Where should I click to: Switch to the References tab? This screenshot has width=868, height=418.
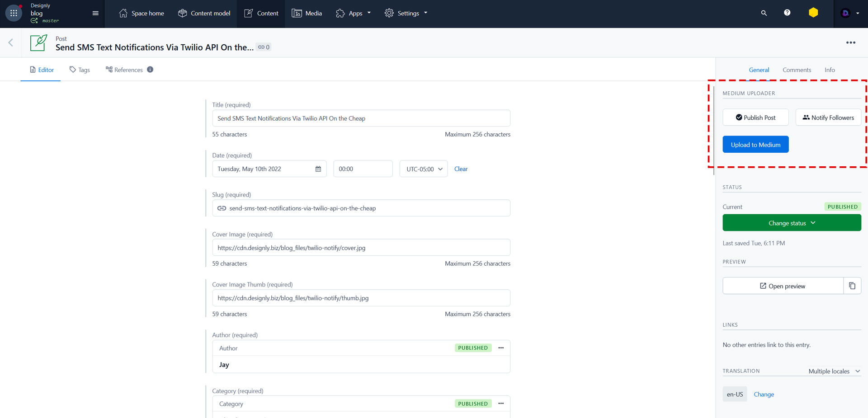(124, 70)
